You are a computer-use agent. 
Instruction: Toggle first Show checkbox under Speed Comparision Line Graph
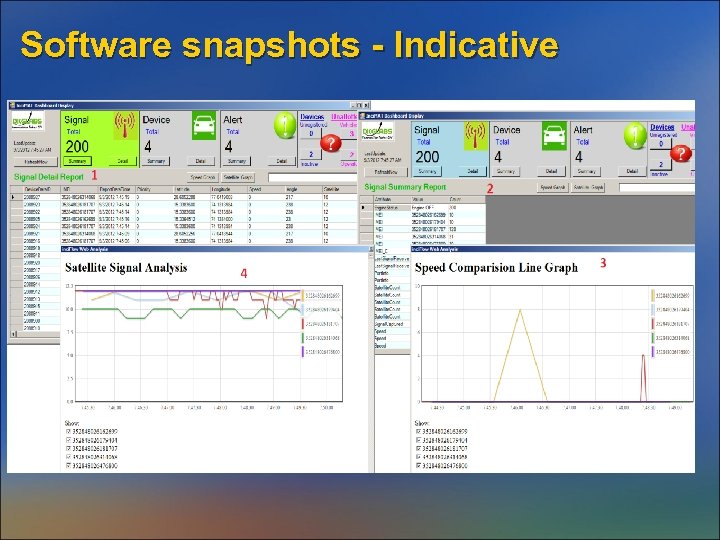pos(418,432)
